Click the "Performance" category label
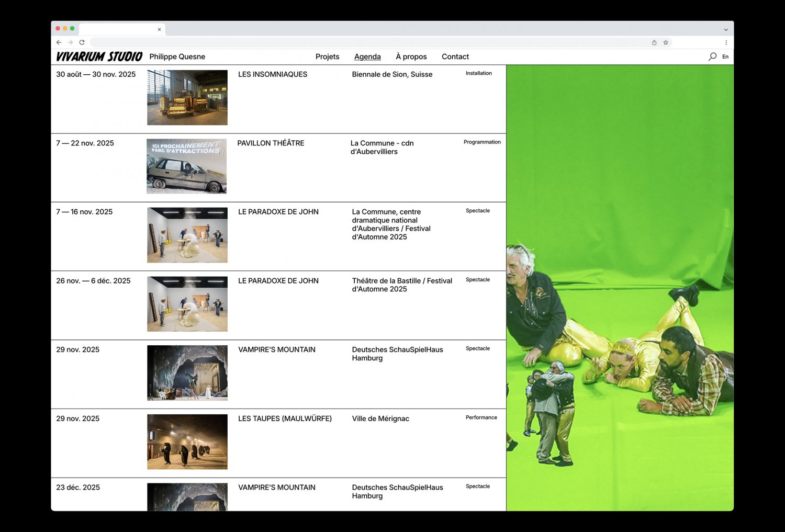Viewport: 785px width, 532px height. pos(481,417)
